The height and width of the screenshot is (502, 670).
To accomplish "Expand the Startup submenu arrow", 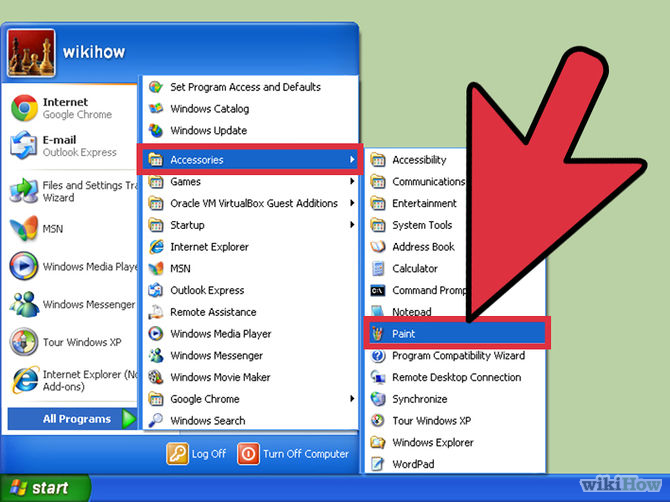I will coord(352,225).
